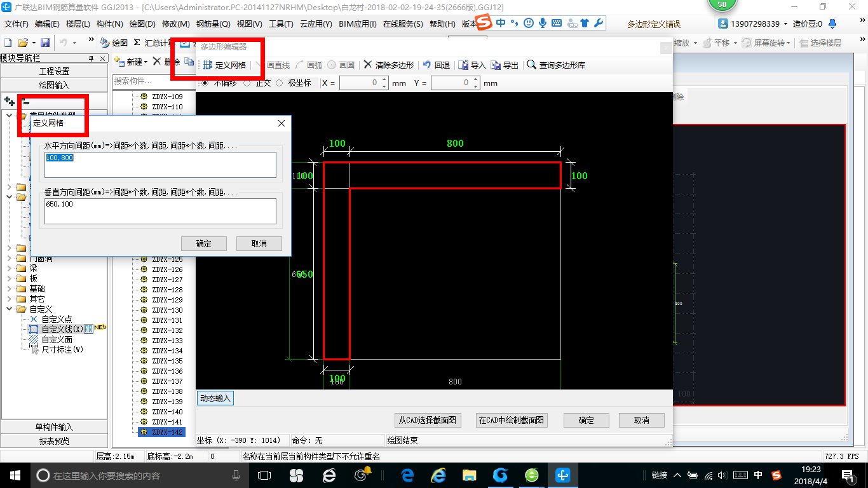Click the expand-all plus icon in navigation panel

point(9,101)
